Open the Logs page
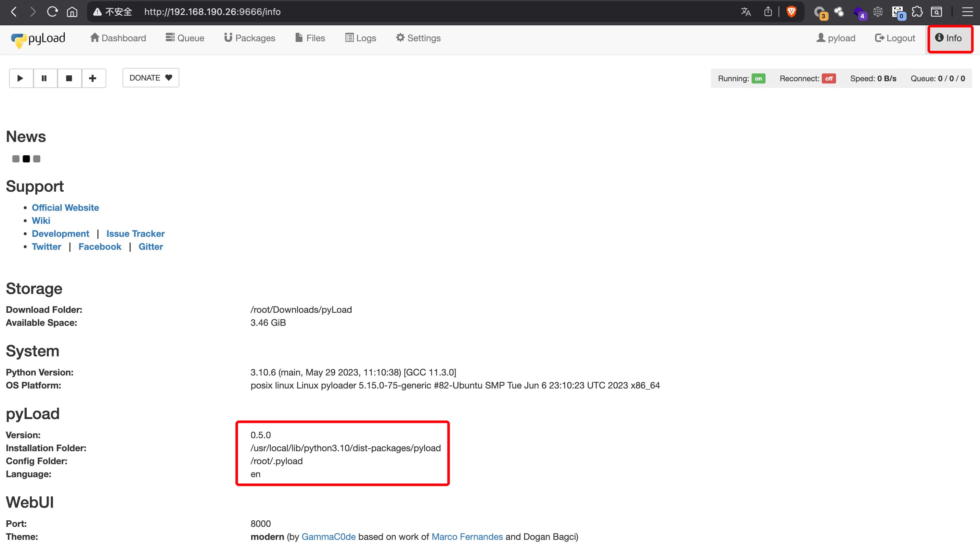 coord(361,38)
